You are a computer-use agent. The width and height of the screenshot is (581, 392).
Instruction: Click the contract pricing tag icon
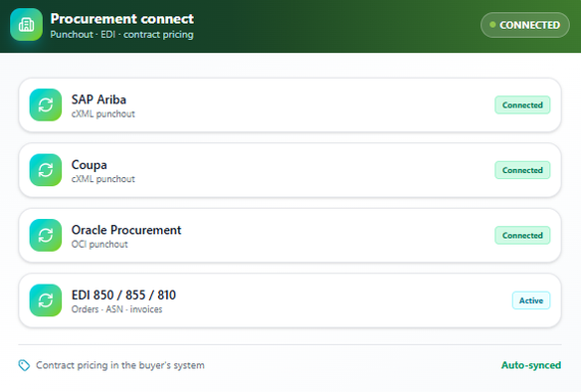(24, 365)
